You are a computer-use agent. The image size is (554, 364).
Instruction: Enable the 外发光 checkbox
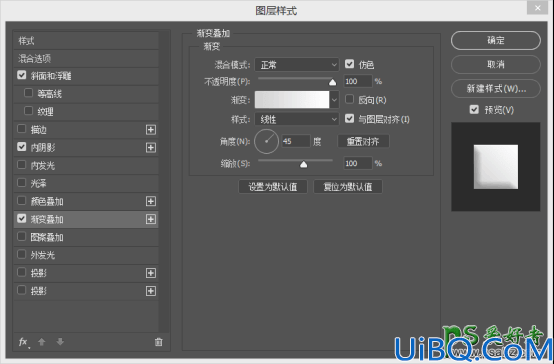(x=22, y=254)
